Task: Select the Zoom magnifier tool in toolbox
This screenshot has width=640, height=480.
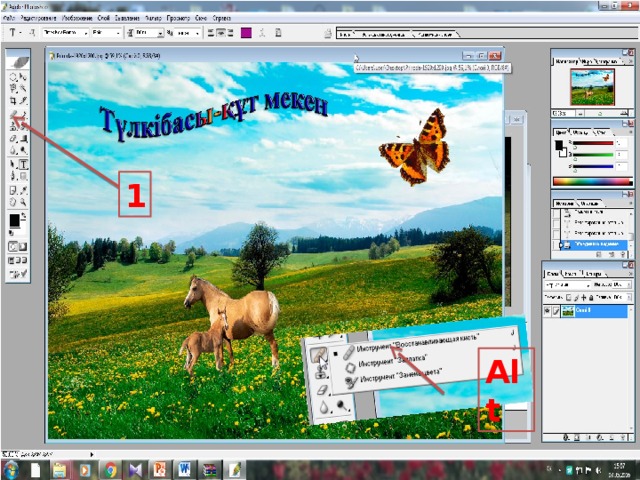Action: point(24,202)
